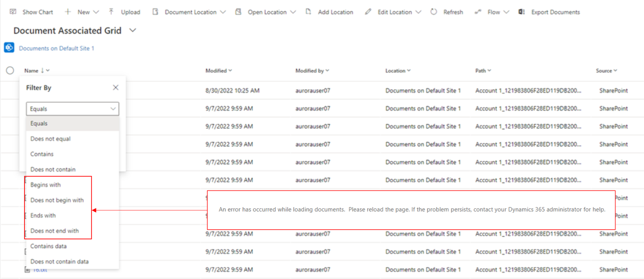644x279 pixels.
Task: Select the Does not end with option
Action: (x=73, y=231)
